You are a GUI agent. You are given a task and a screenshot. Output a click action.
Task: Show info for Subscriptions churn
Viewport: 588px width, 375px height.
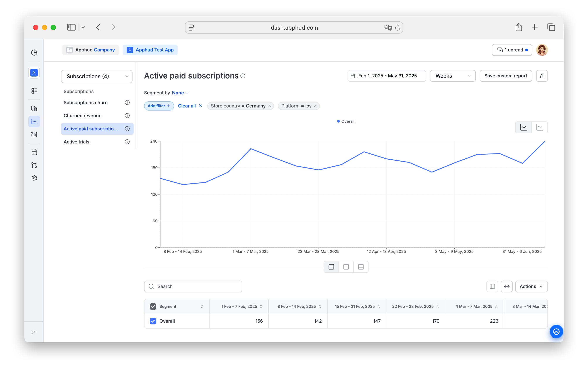127,103
